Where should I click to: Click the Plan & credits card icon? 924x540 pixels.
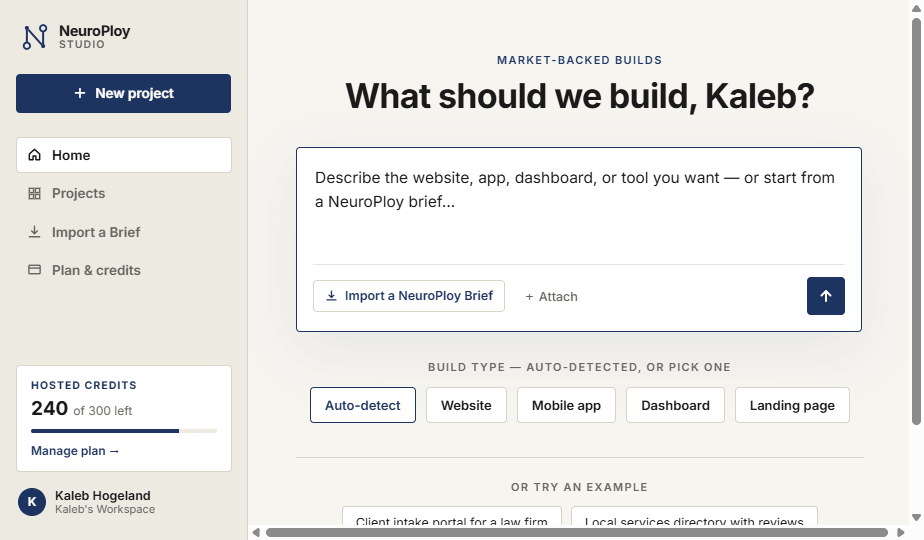click(x=35, y=270)
